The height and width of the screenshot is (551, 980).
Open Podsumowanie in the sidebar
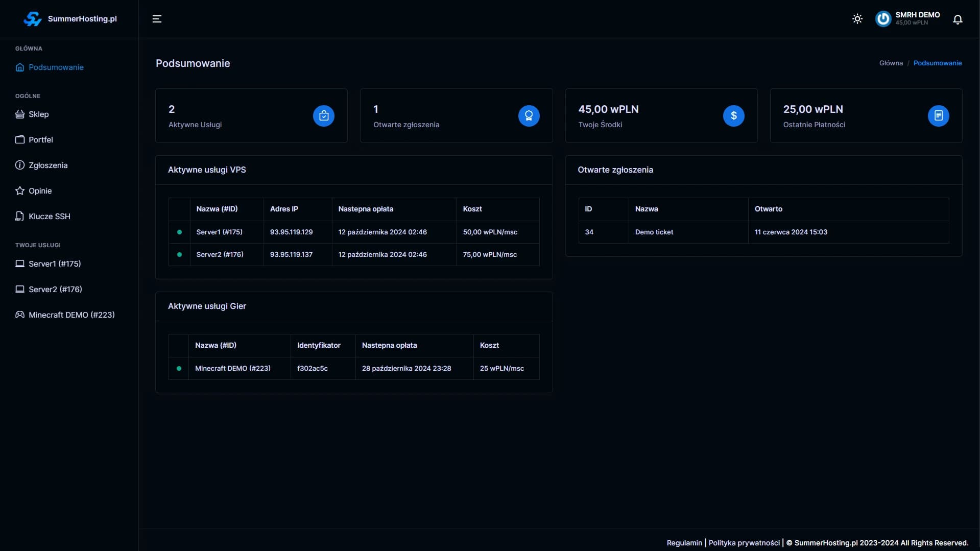tap(56, 67)
